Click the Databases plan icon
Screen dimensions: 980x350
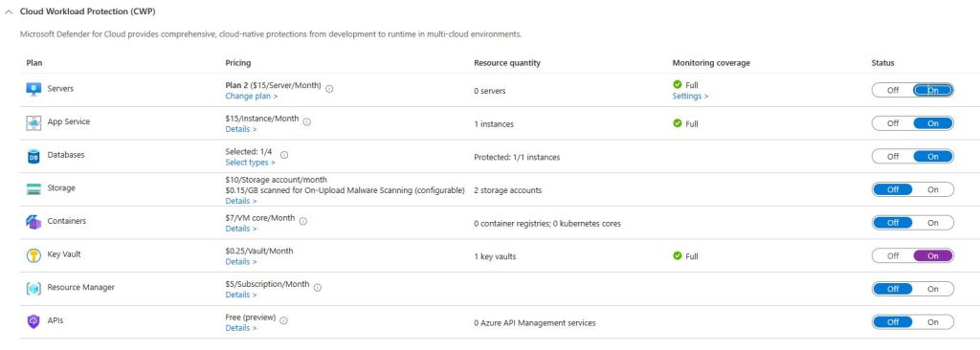[33, 156]
